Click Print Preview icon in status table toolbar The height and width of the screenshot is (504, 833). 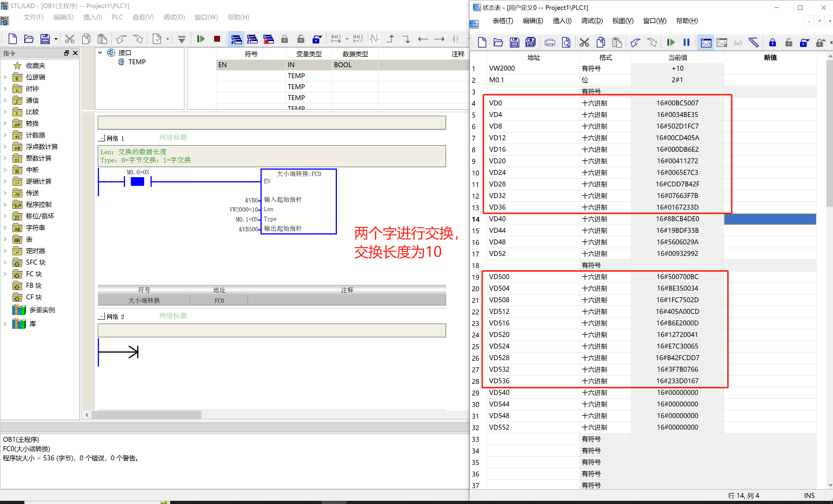[566, 43]
